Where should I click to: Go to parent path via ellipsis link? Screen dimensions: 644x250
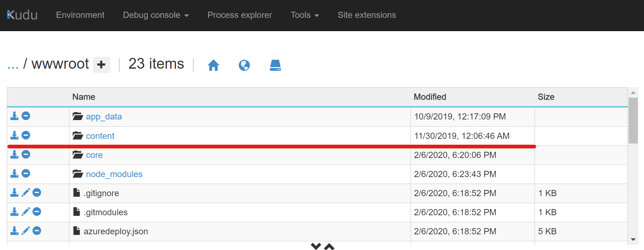pyautogui.click(x=13, y=65)
